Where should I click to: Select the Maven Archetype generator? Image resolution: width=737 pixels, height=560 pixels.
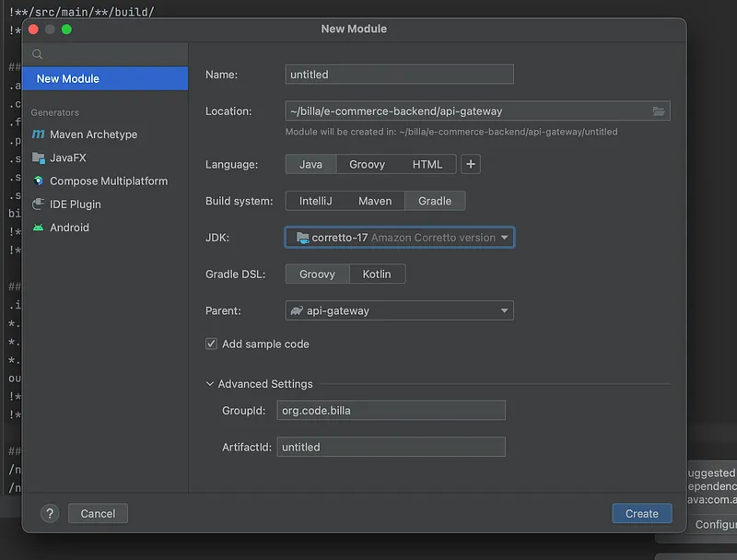point(105,134)
